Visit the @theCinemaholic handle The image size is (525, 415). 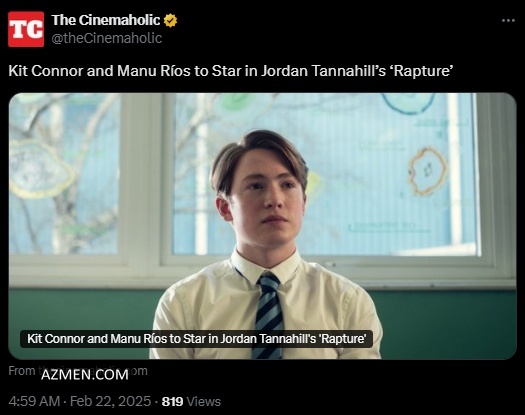[107, 38]
